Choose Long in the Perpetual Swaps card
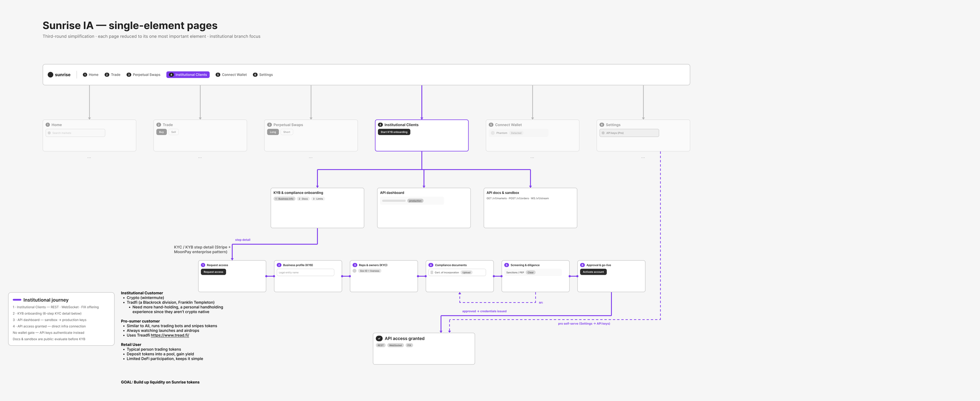The width and height of the screenshot is (980, 401). (273, 132)
